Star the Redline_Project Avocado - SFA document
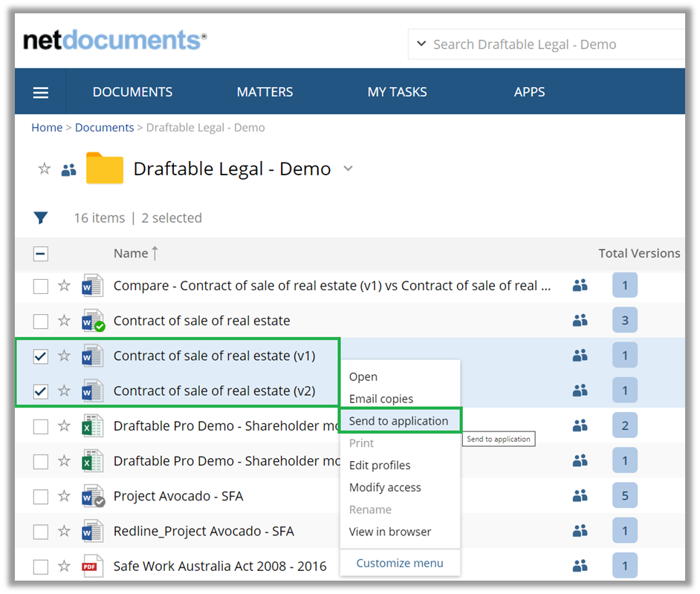700x594 pixels. (x=64, y=530)
